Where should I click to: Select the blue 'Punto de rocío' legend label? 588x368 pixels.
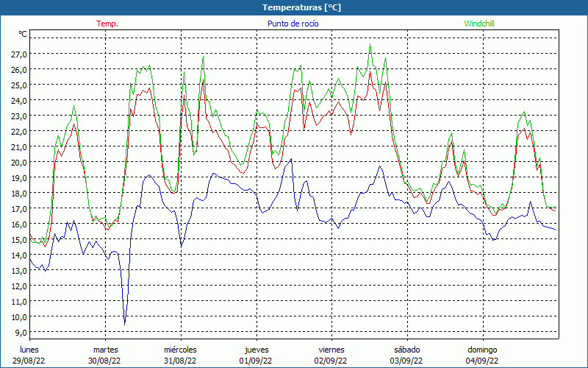[293, 24]
